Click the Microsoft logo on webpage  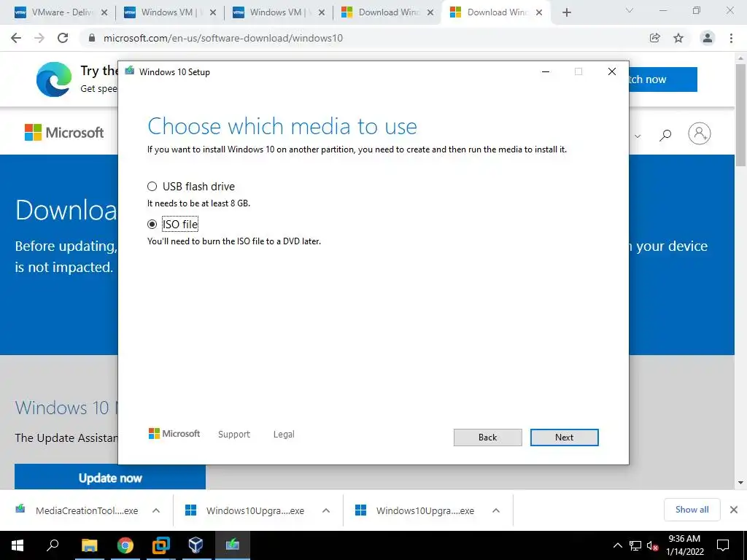pos(64,133)
